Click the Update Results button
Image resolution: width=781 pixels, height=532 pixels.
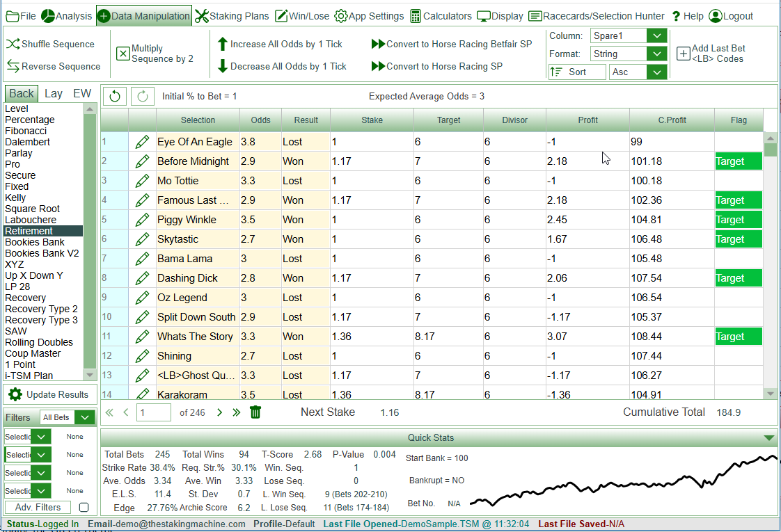pyautogui.click(x=49, y=394)
